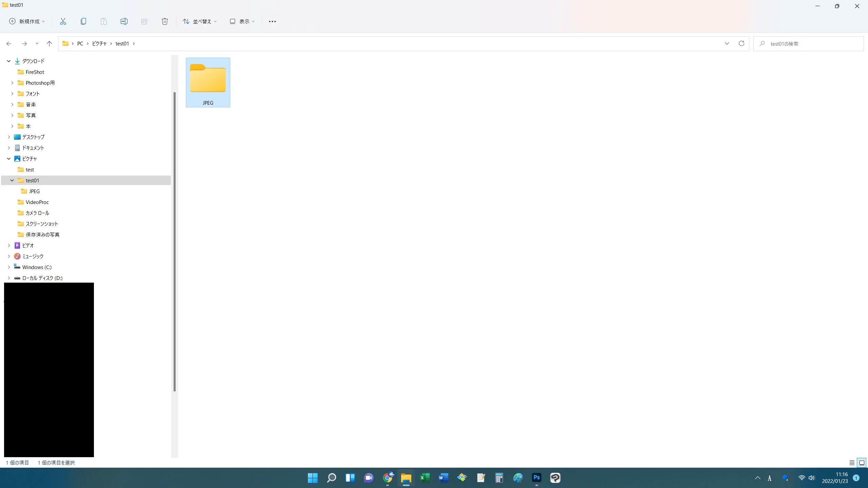Go up one folder level arrow
The height and width of the screenshot is (488, 868).
coord(49,43)
